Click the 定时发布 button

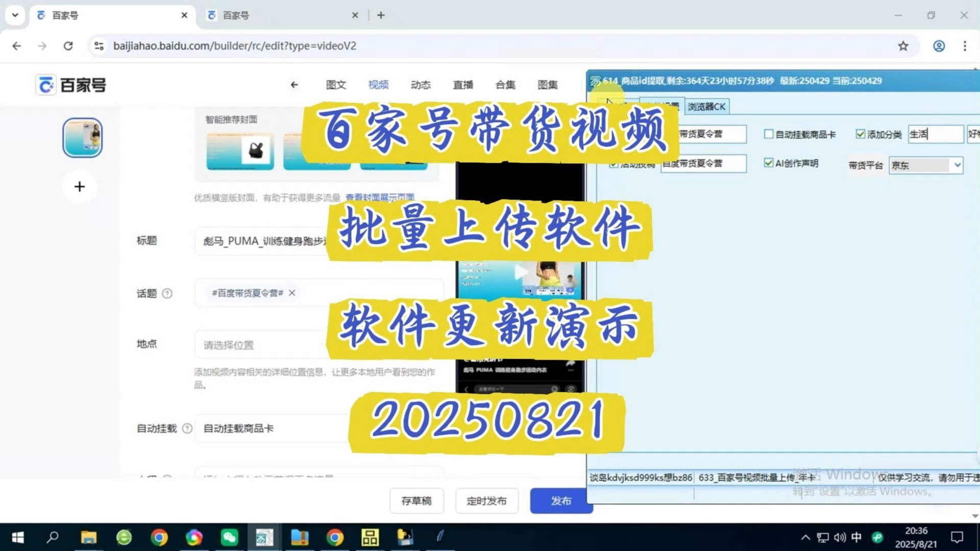click(487, 501)
